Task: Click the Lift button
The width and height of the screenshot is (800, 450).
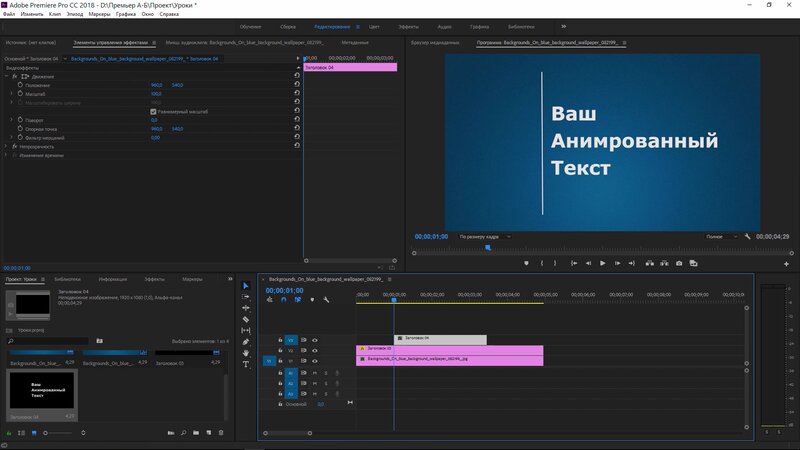Action: click(650, 263)
